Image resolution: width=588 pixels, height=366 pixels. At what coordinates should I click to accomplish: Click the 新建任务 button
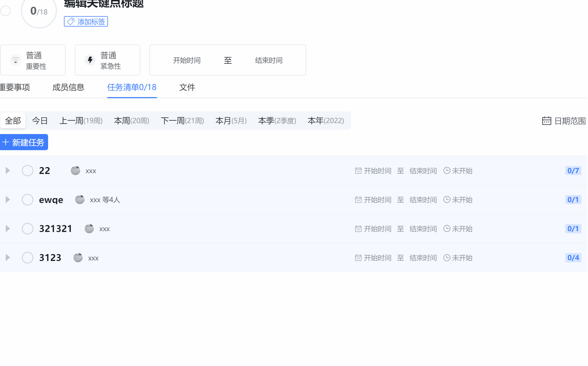pos(24,142)
